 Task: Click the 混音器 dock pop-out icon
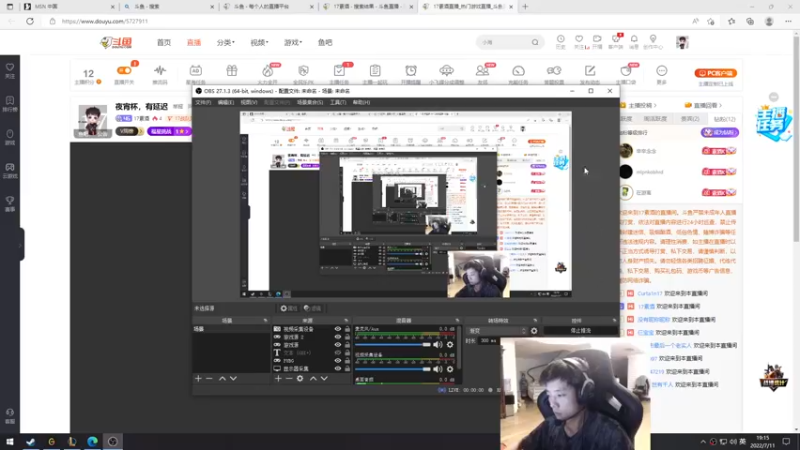tap(457, 320)
